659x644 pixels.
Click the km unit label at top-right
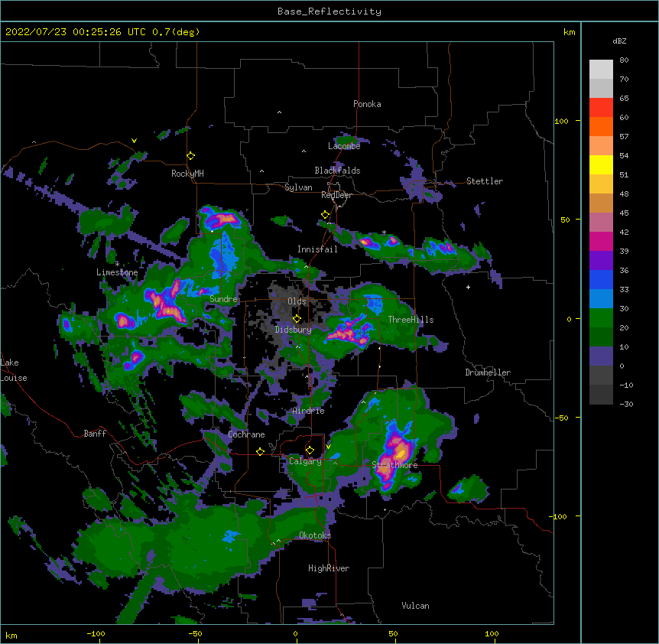coord(569,32)
